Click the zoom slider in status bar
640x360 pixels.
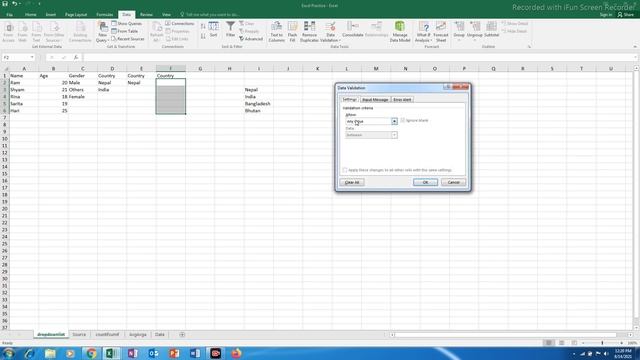pos(602,343)
